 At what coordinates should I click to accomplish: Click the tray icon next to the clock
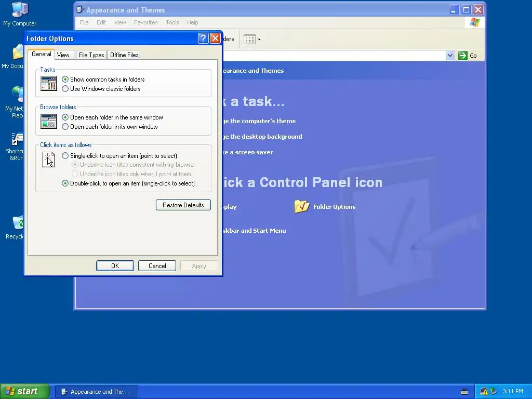pyautogui.click(x=493, y=392)
